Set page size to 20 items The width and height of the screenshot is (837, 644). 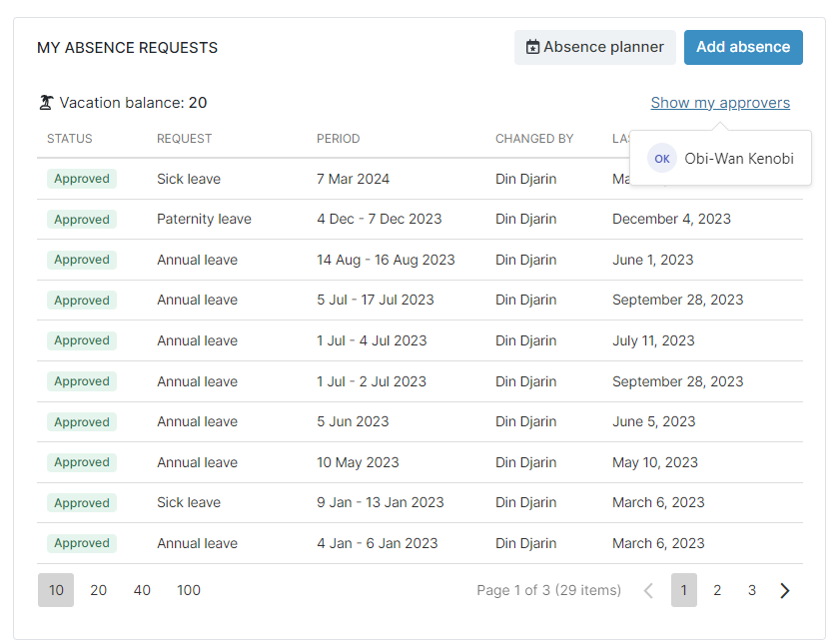[x=98, y=590]
